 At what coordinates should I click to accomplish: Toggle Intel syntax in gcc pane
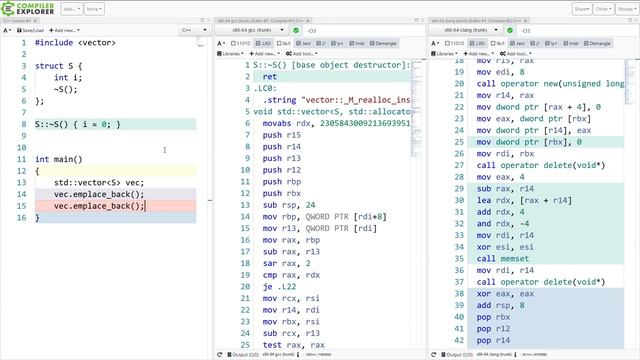pyautogui.click(x=357, y=43)
